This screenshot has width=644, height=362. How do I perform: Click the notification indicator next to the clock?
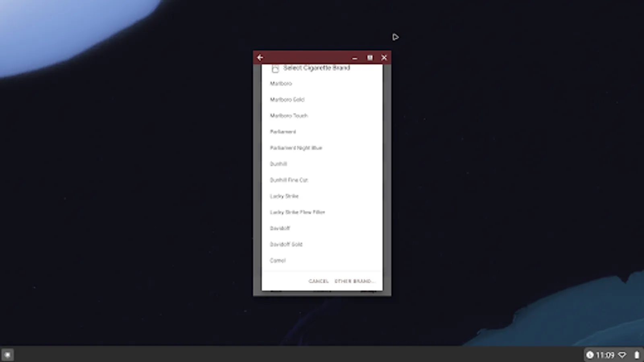pyautogui.click(x=590, y=355)
